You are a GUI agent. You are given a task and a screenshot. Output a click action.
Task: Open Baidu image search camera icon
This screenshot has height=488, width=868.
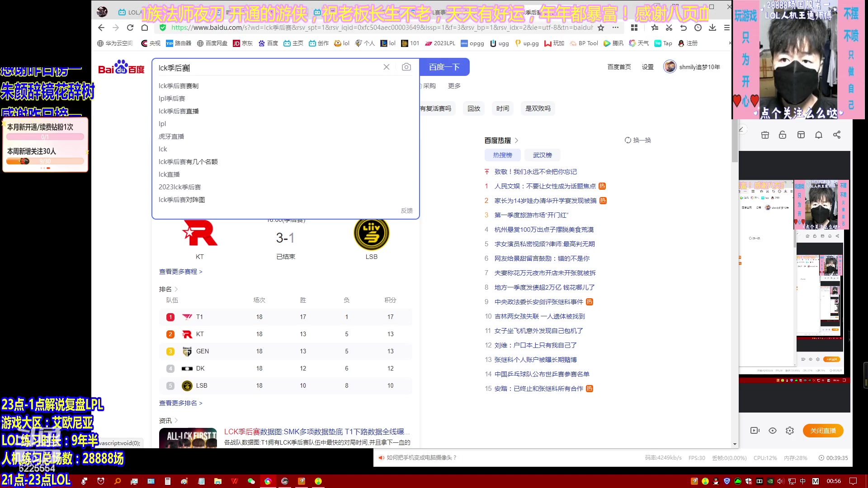pyautogui.click(x=406, y=67)
